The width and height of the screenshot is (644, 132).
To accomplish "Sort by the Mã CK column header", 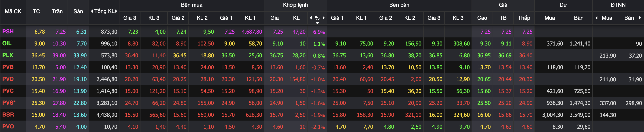I will point(13,11).
